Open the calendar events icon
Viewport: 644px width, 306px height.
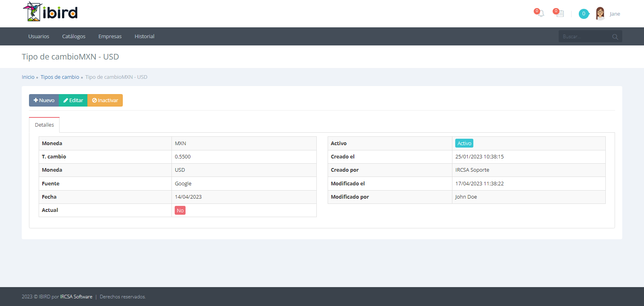tap(560, 14)
